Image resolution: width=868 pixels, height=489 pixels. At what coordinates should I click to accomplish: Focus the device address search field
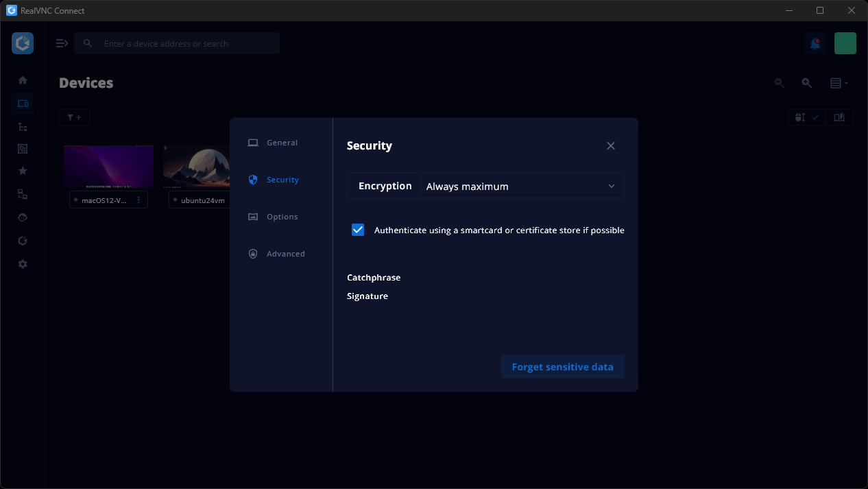(177, 43)
